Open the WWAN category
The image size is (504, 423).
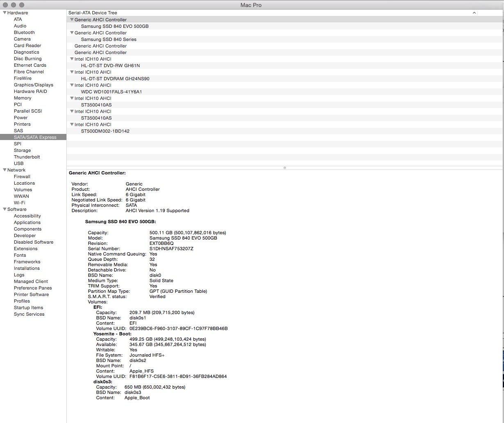21,196
